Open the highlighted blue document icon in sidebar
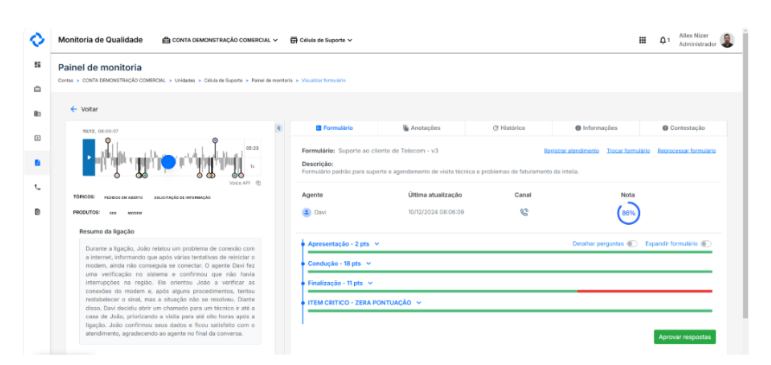This screenshot has width=771, height=365. point(37,163)
